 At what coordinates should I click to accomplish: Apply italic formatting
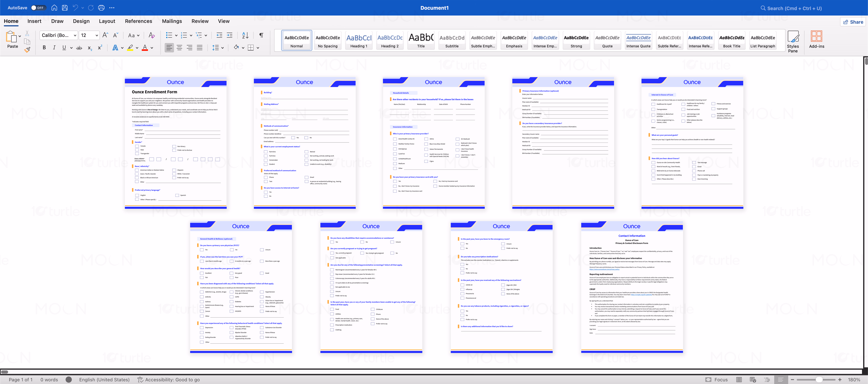pos(54,47)
